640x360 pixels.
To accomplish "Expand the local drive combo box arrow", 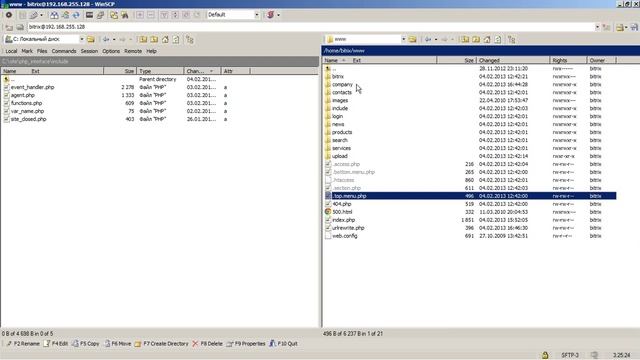I will click(x=82, y=39).
